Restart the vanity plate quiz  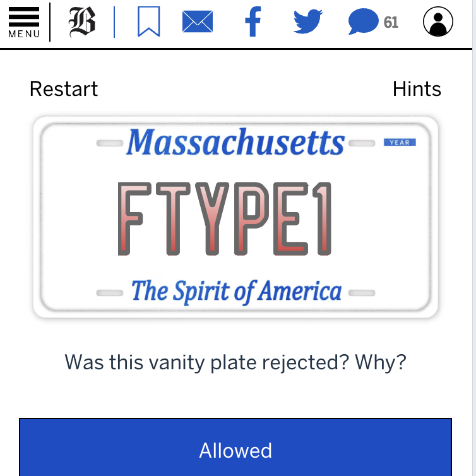(64, 89)
